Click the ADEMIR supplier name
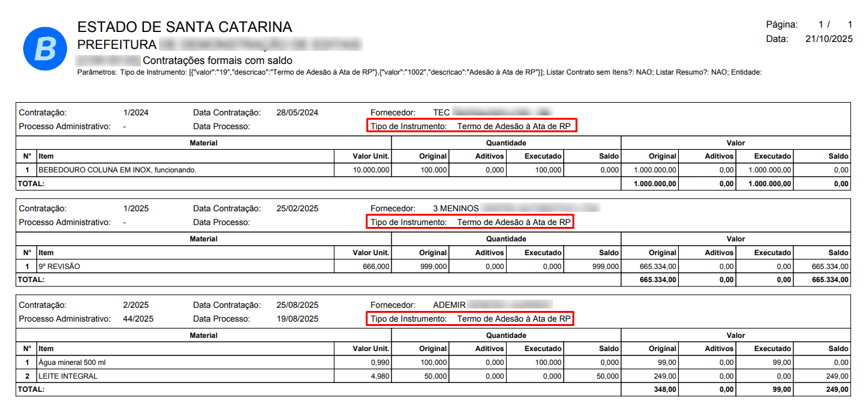Image resolution: width=868 pixels, height=410 pixels. (449, 305)
